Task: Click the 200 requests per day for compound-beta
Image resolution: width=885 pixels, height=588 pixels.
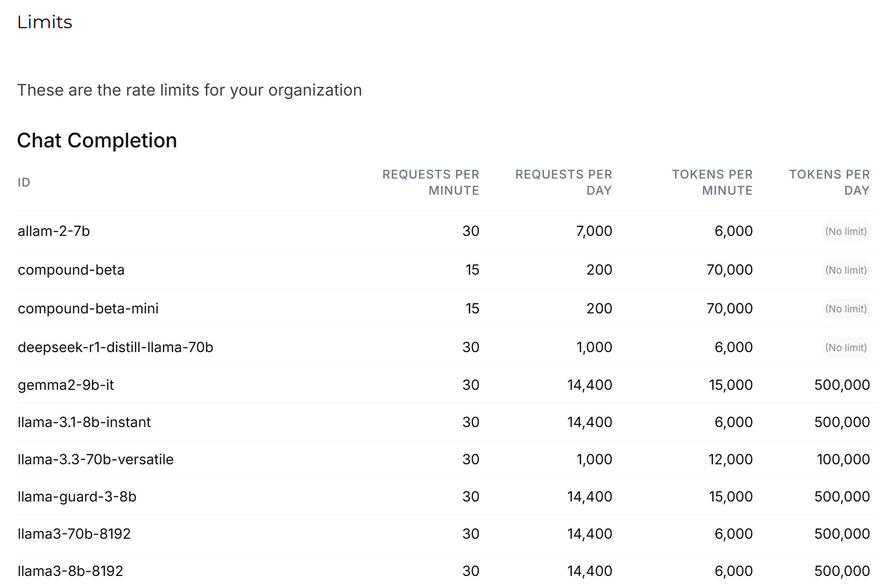Action: click(x=600, y=270)
